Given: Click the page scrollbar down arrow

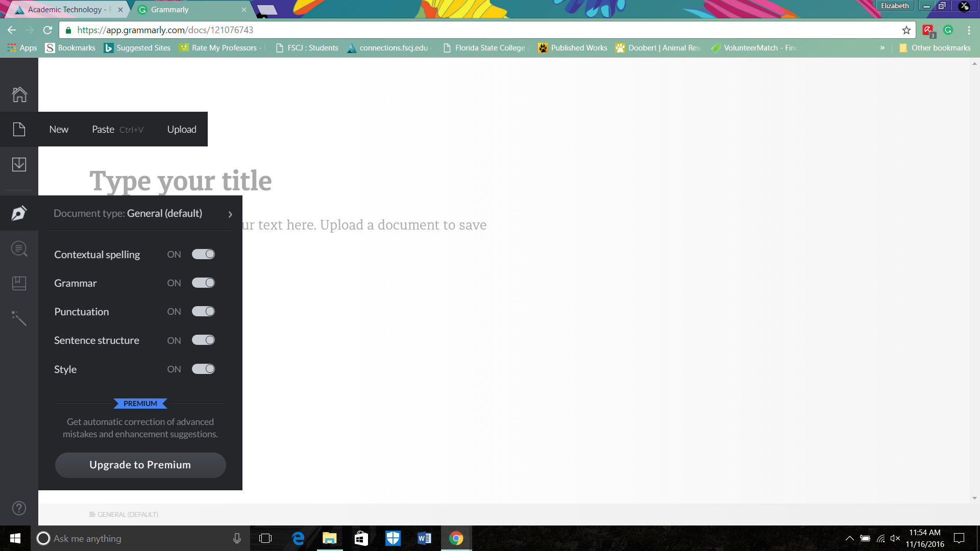Looking at the screenshot, I should [974, 498].
